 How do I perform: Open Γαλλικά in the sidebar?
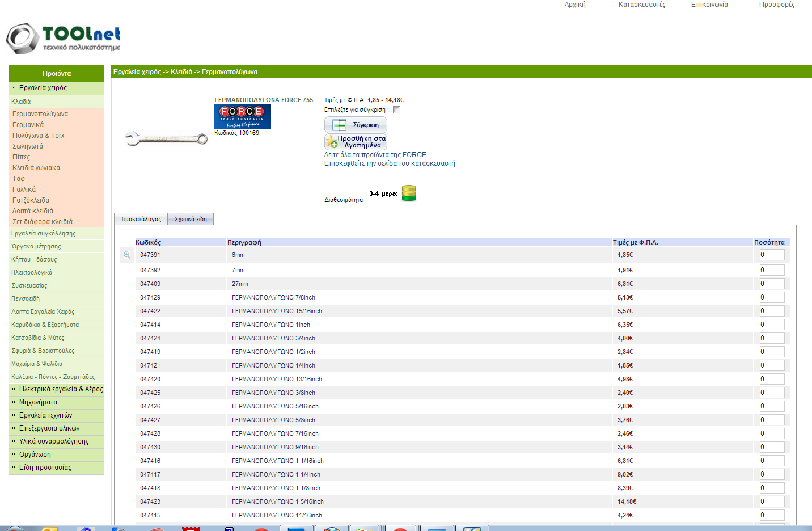pyautogui.click(x=24, y=189)
